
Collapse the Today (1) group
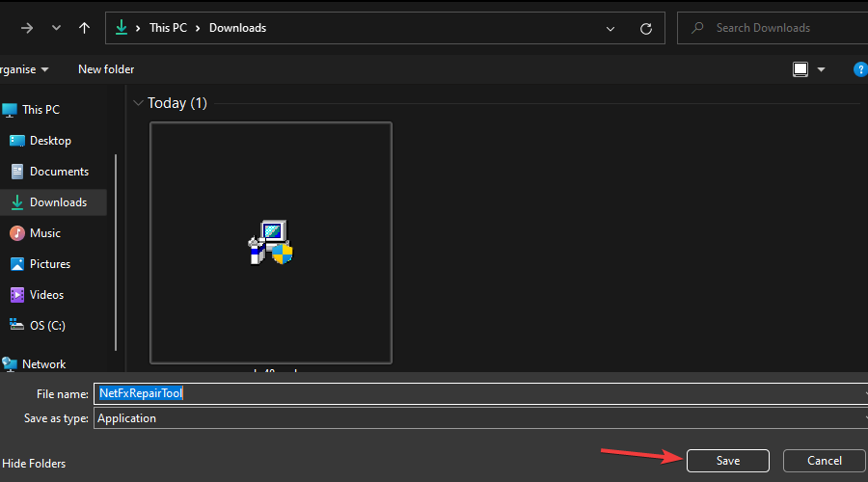138,103
